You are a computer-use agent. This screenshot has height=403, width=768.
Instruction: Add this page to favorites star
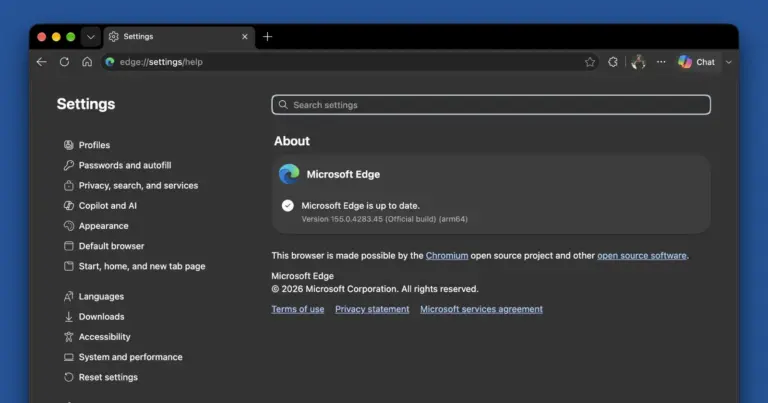[x=590, y=62]
